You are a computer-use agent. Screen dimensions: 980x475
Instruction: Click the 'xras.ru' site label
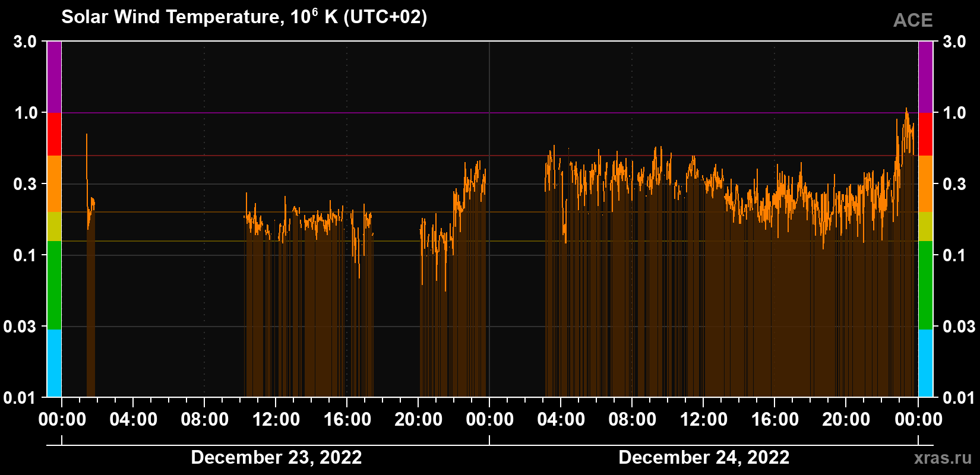point(943,458)
